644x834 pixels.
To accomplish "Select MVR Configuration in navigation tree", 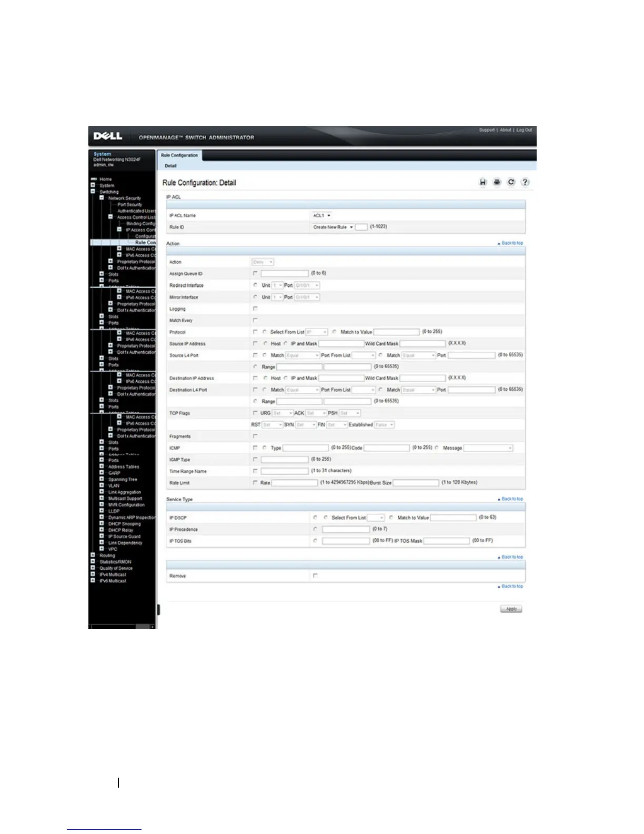I will [126, 504].
